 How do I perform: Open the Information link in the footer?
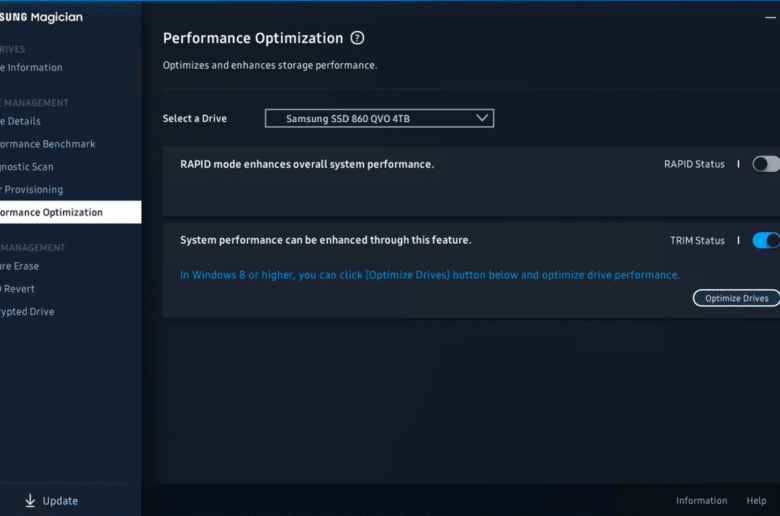click(x=701, y=501)
